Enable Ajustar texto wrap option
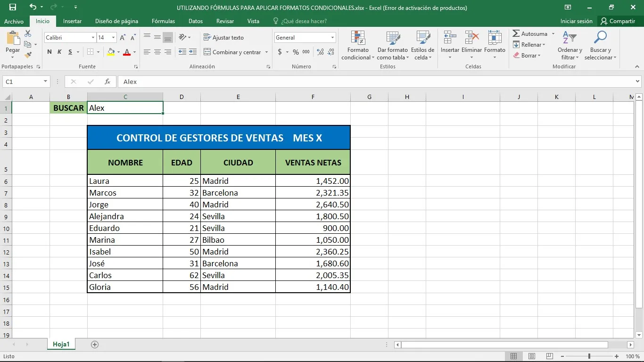This screenshot has height=362, width=644. (x=223, y=38)
